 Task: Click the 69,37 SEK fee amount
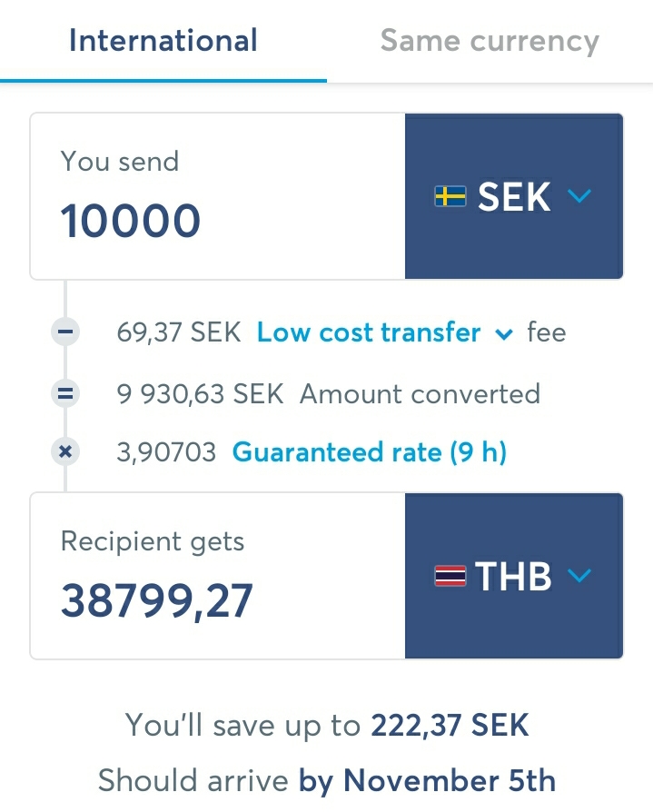pyautogui.click(x=179, y=332)
